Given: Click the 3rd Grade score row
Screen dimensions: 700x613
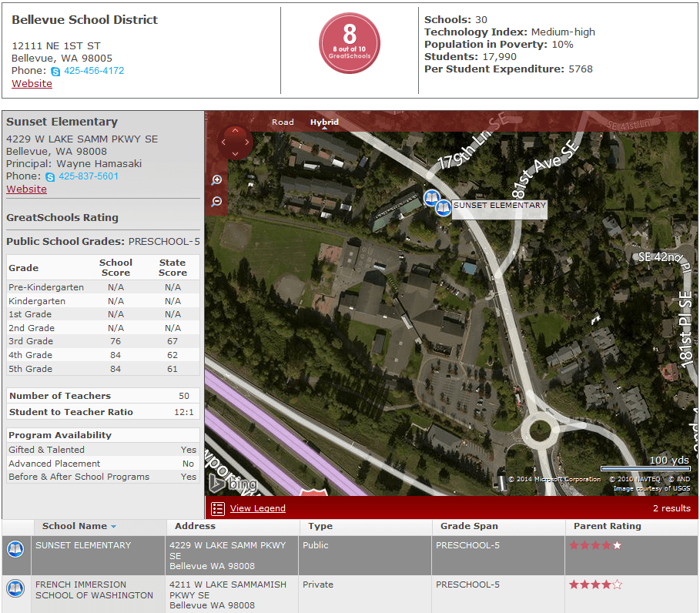Looking at the screenshot, I should click(103, 342).
